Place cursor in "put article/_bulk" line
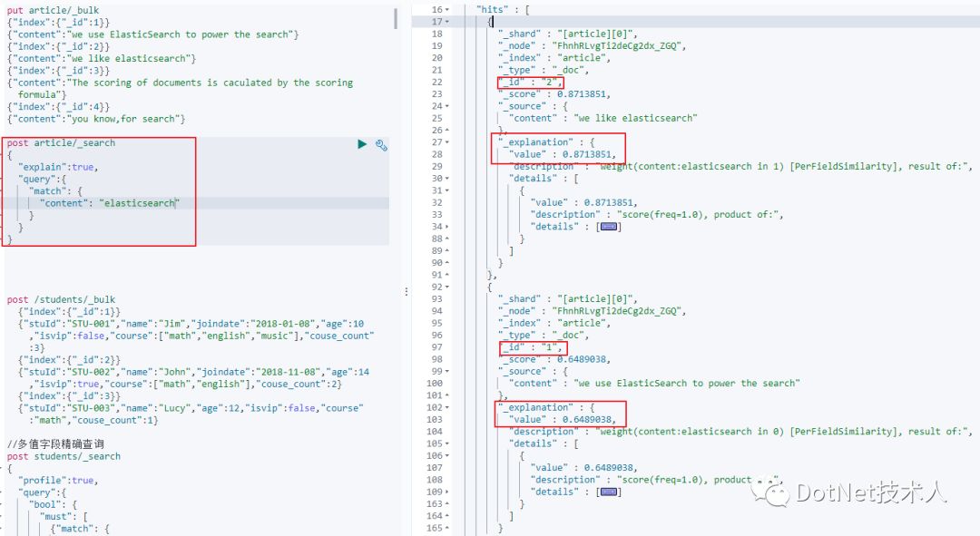The image size is (980, 536). tap(54, 10)
